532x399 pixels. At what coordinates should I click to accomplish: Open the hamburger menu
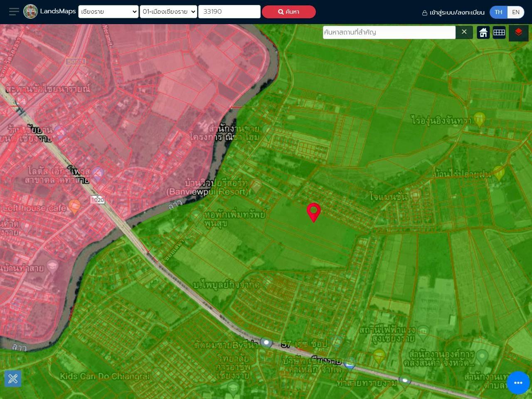click(x=14, y=12)
